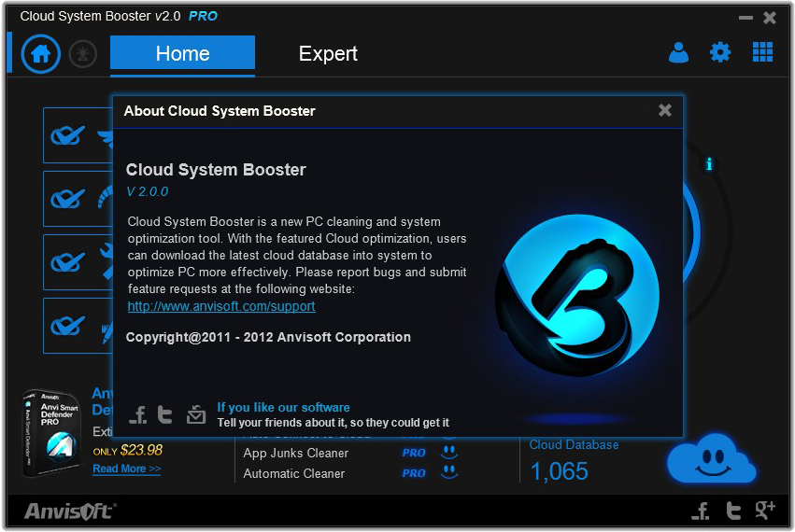795x532 pixels.
Task: Click the Anvisoft logo in footer
Action: click(70, 511)
